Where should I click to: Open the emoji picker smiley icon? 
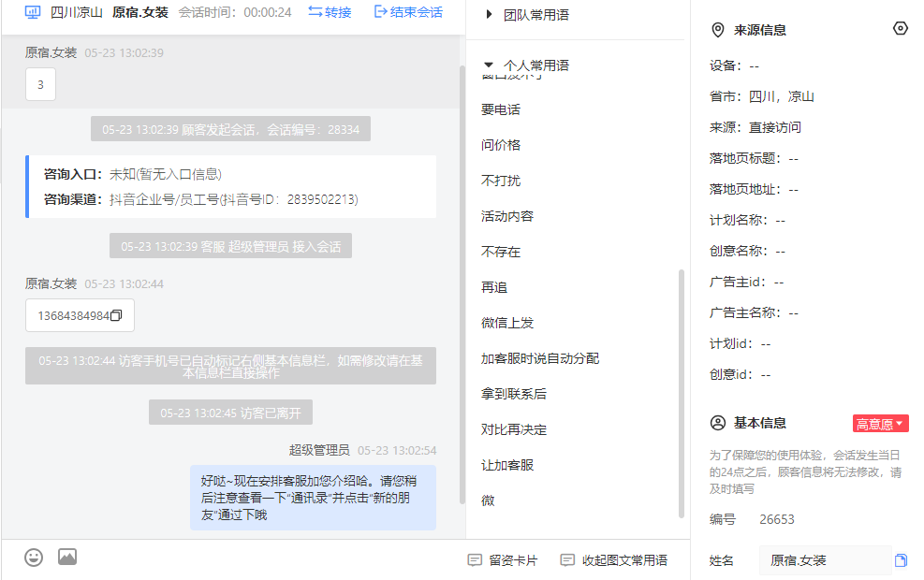point(34,557)
